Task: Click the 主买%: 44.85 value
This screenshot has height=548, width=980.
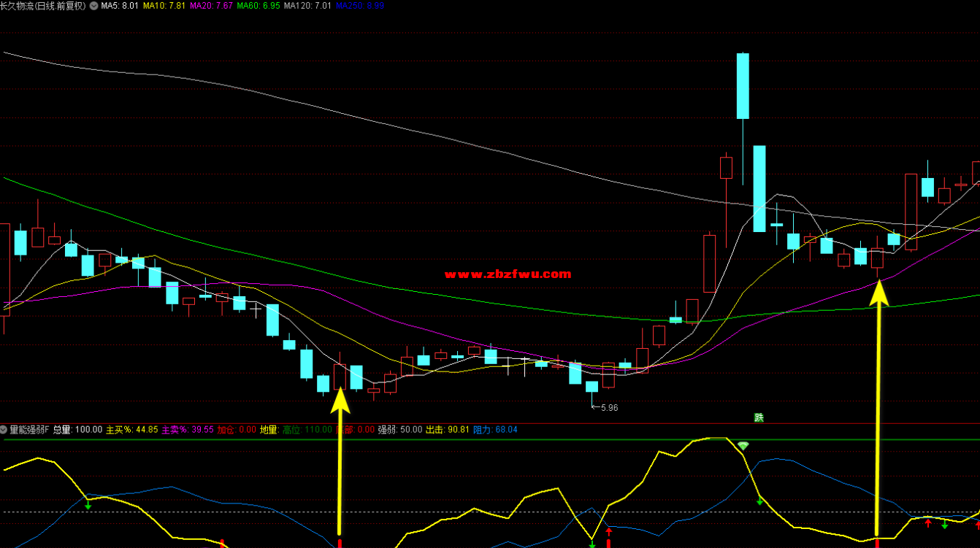Action: tap(131, 430)
